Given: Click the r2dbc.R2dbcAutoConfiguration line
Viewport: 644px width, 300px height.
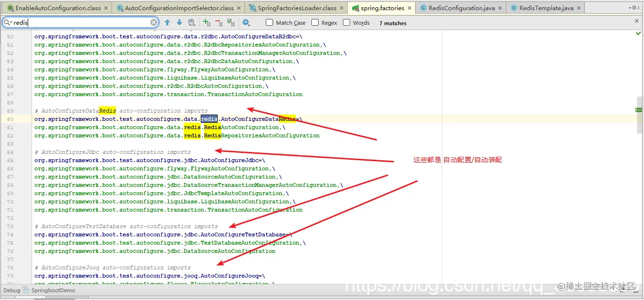Looking at the screenshot, I should (151, 86).
